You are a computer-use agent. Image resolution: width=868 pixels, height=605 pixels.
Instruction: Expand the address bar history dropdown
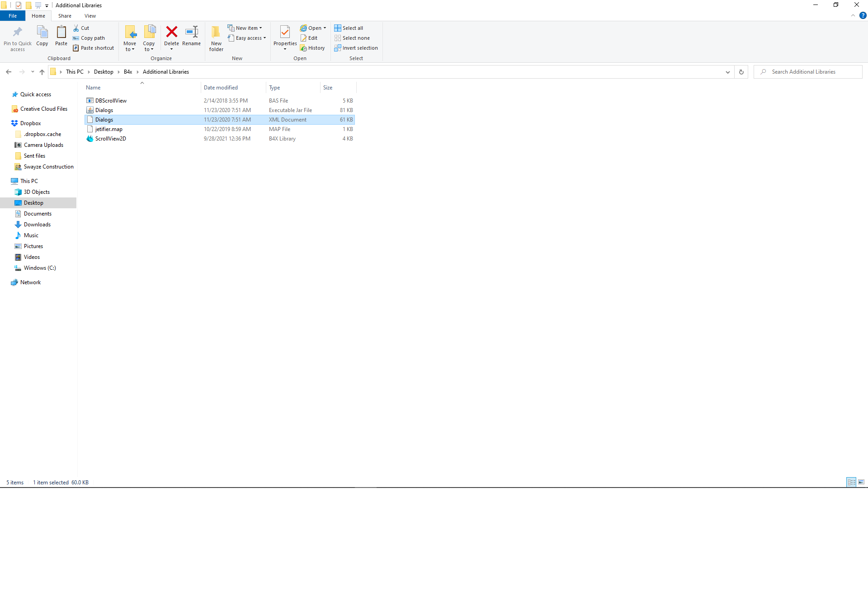(x=727, y=72)
